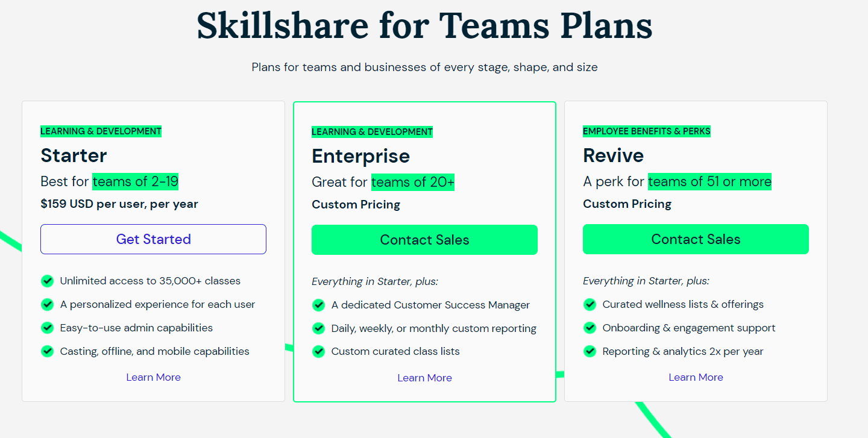Select the checkmark next to personalized experience feature
This screenshot has height=438, width=868.
coord(47,304)
